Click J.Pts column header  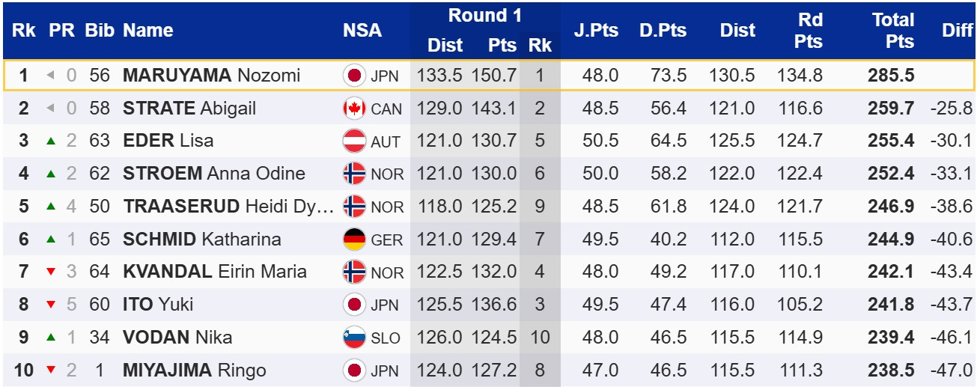pos(595,31)
